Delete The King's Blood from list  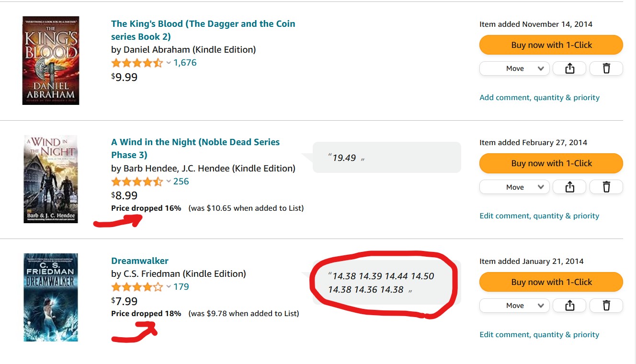(x=606, y=68)
